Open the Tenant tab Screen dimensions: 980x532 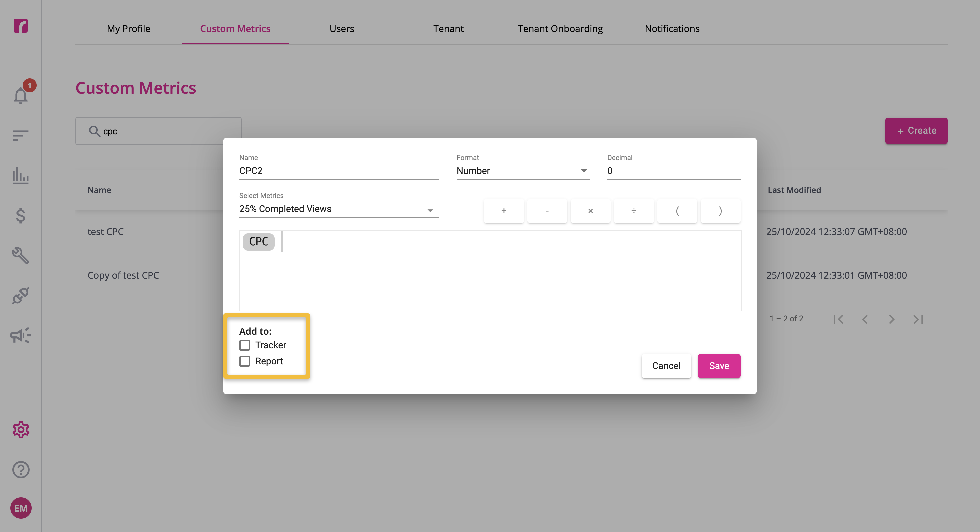coord(448,29)
